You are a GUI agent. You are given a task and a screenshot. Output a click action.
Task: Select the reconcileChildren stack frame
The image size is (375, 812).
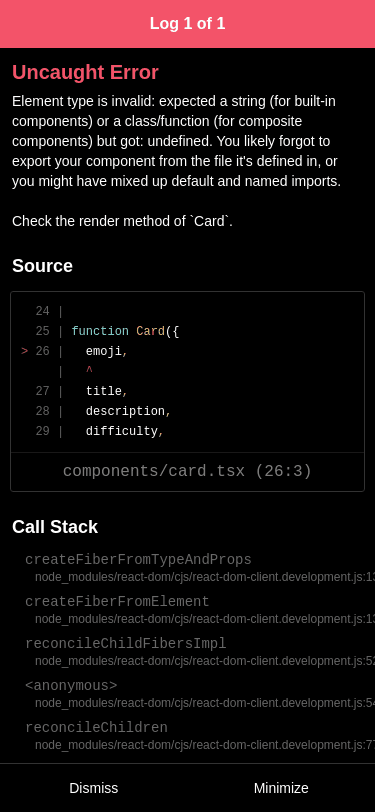coord(96,728)
